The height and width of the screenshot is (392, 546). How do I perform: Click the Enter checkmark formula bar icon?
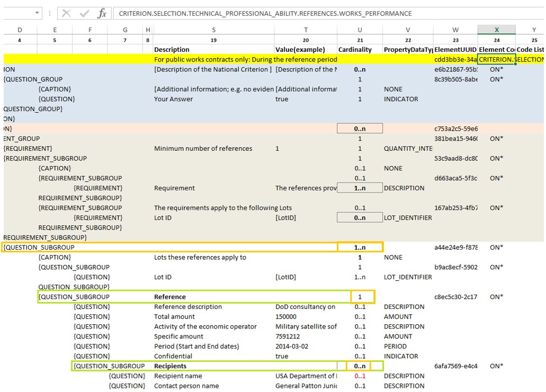point(84,14)
